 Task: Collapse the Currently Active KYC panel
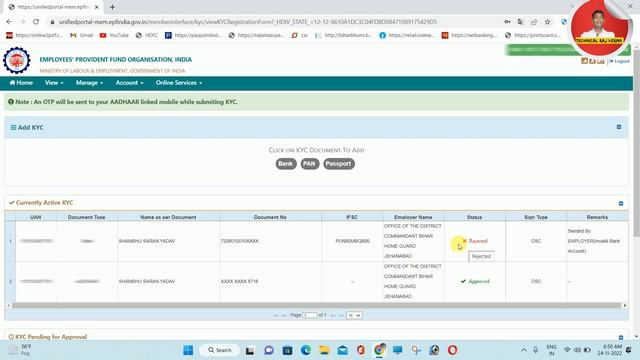pos(621,203)
